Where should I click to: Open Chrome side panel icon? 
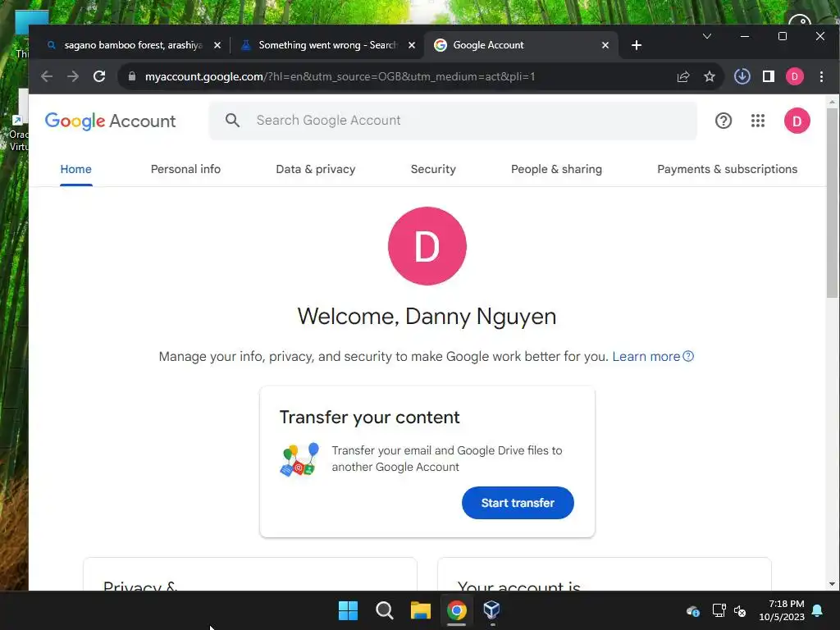tap(768, 76)
